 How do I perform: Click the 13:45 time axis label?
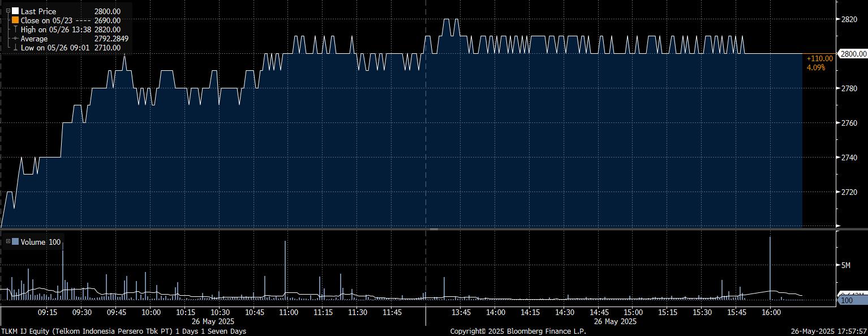[461, 312]
